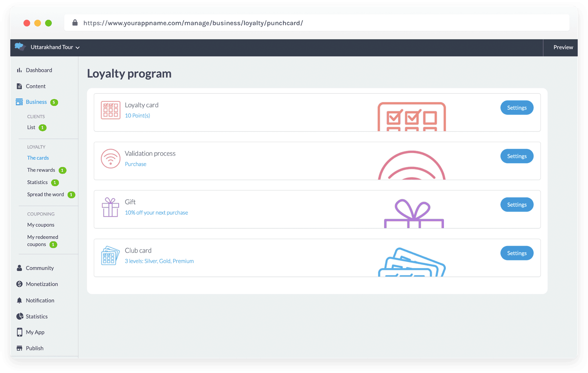Click the Notification bell icon
The height and width of the screenshot is (373, 588).
point(19,301)
